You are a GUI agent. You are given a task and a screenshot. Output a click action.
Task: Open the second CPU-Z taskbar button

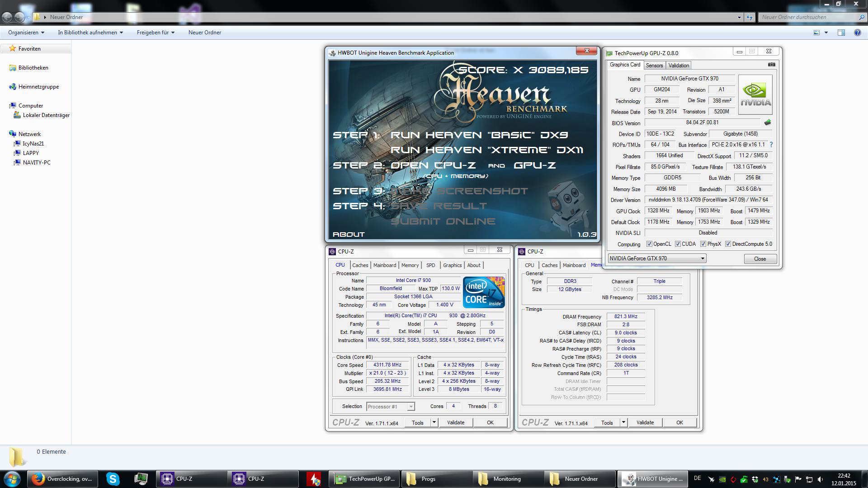click(264, 479)
